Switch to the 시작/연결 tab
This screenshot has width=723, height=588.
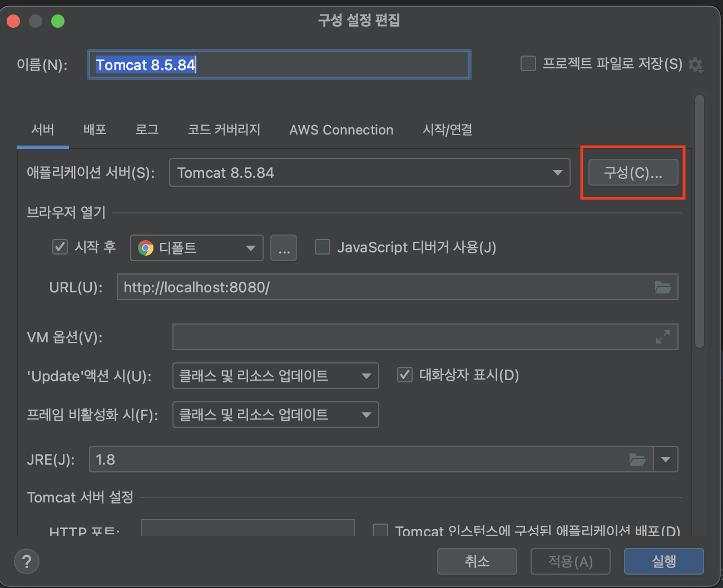tap(448, 130)
